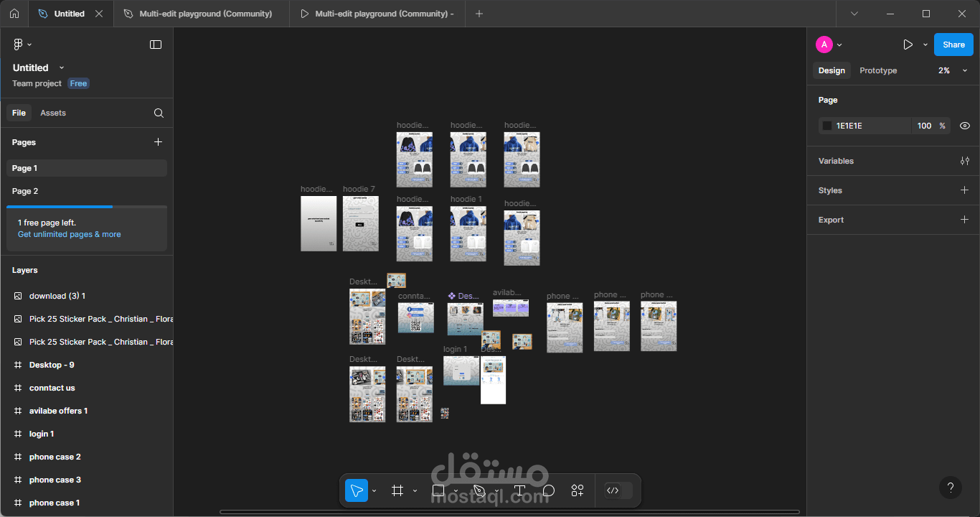
Task: Select the Text tool
Action: pyautogui.click(x=520, y=490)
